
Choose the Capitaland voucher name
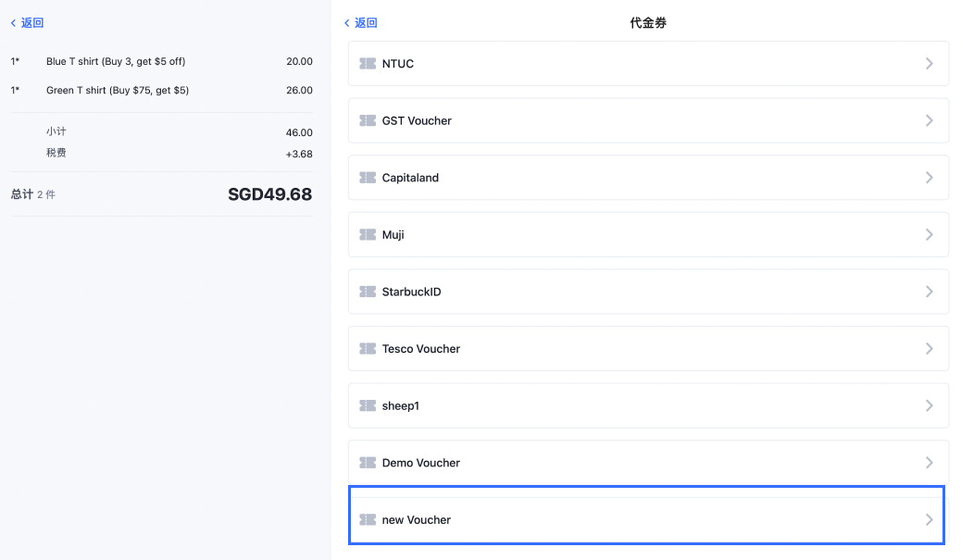click(410, 178)
